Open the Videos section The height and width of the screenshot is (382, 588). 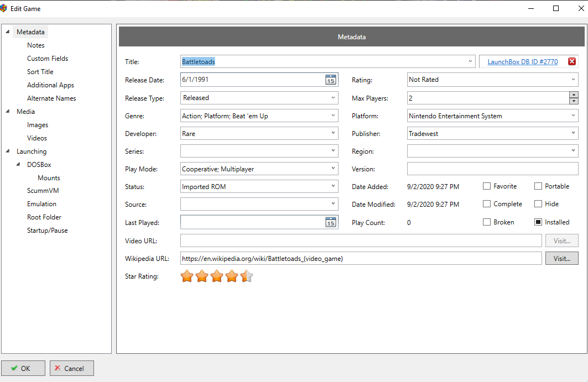(x=37, y=138)
